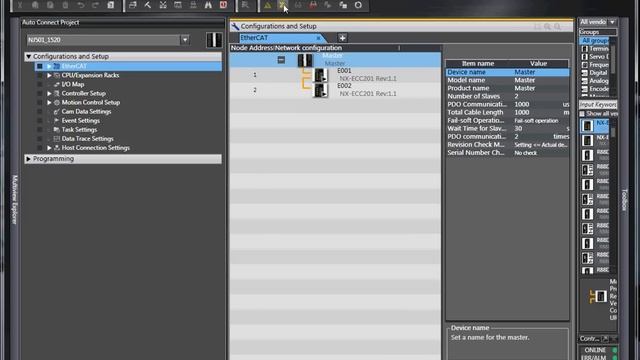Open the All vendors dropdown

tap(612, 22)
